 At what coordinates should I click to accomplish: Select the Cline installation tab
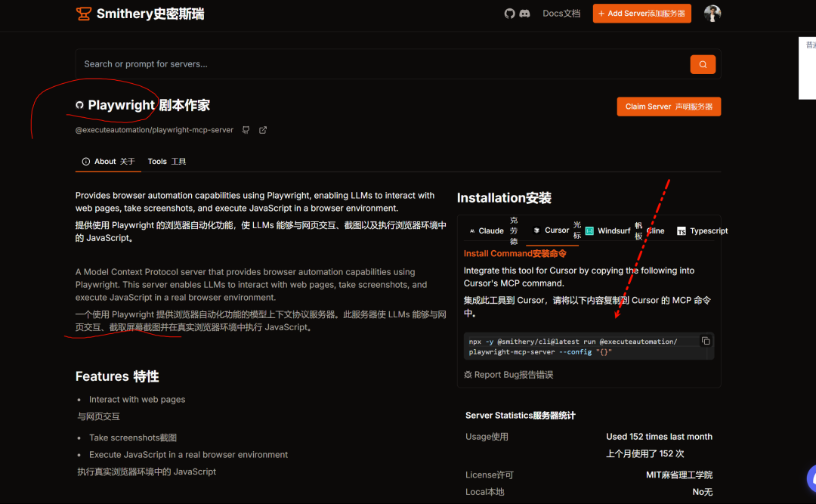(x=656, y=230)
